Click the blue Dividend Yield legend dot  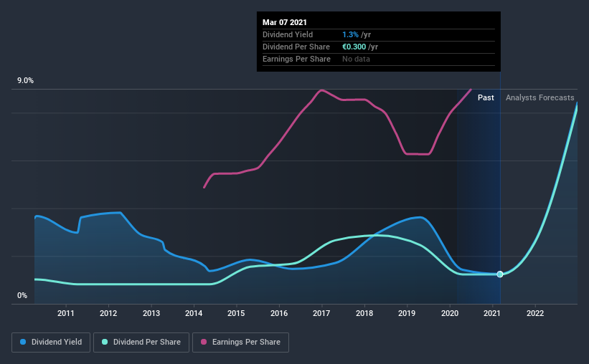23,342
